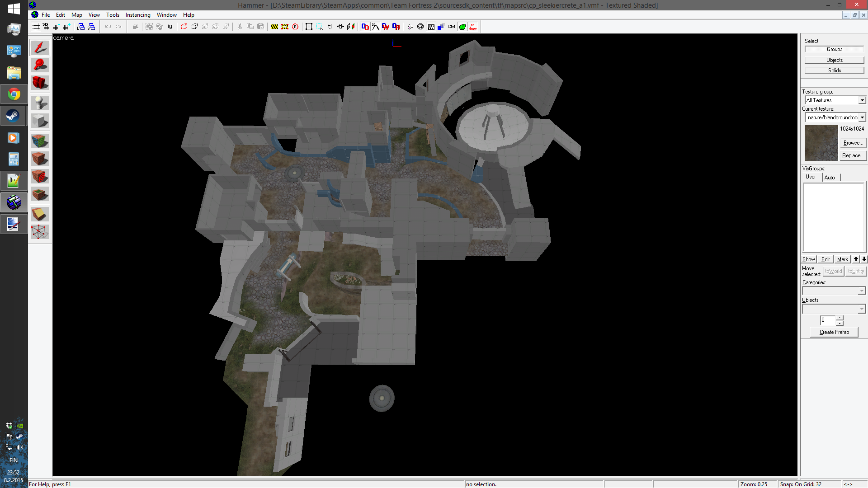The image size is (868, 488).
Task: Choose the Camera tool
Action: coord(40,83)
